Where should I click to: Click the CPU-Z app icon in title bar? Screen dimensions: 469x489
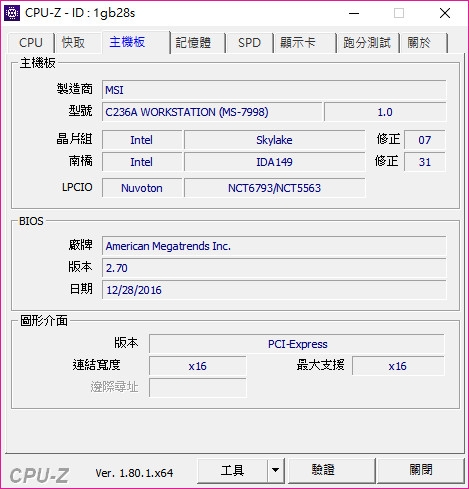12,13
